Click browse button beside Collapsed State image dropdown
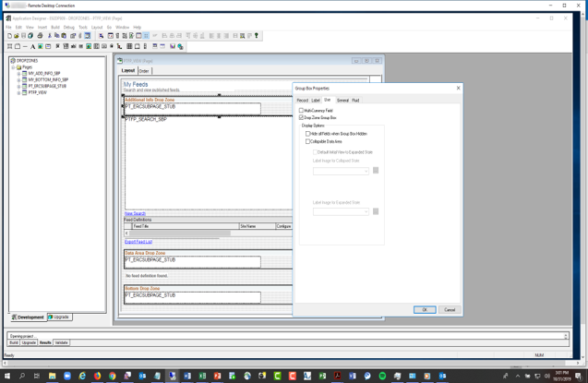The width and height of the screenshot is (588, 383). click(376, 171)
